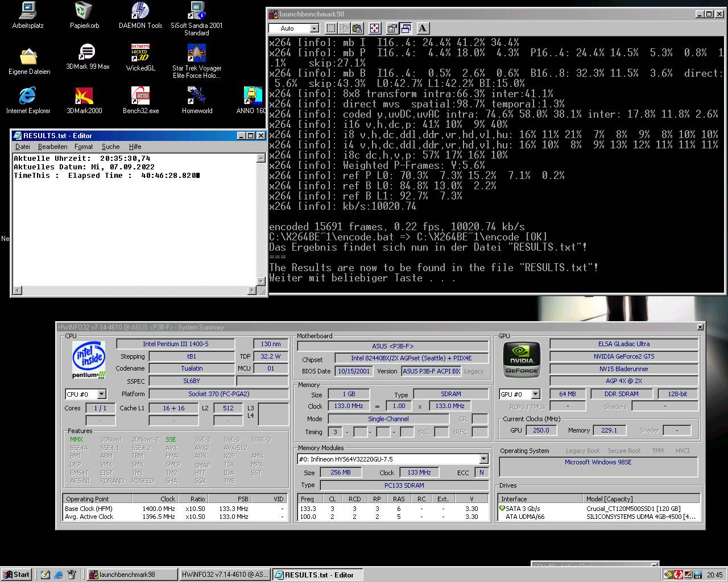Screen dimensions: 728x582
Task: Click the Editor vertical scrollbar up arrow
Action: 261,158
